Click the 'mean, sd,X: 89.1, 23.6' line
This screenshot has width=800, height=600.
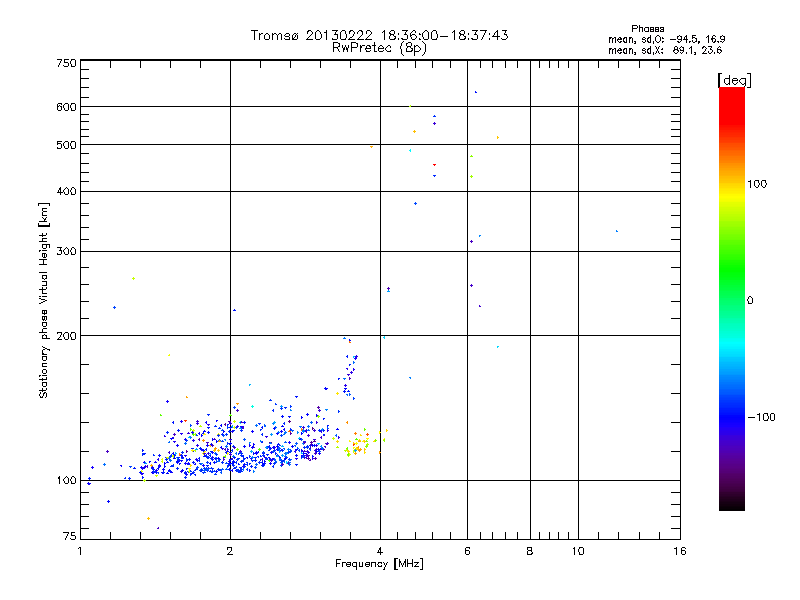tap(665, 50)
